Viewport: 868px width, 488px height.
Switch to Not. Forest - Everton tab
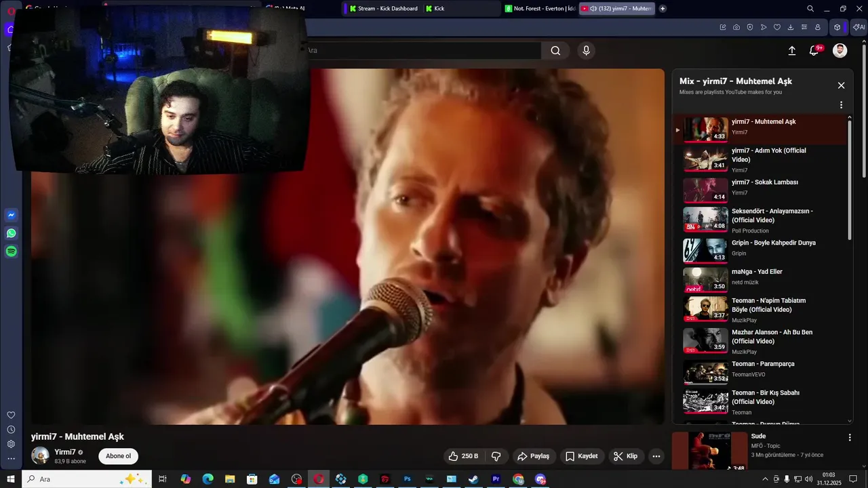[540, 9]
